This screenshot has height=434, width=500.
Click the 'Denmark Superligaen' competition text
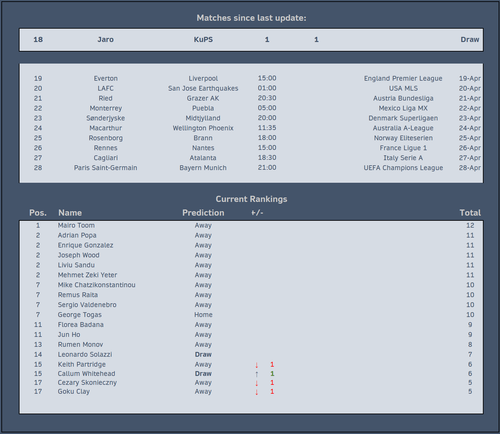[403, 118]
